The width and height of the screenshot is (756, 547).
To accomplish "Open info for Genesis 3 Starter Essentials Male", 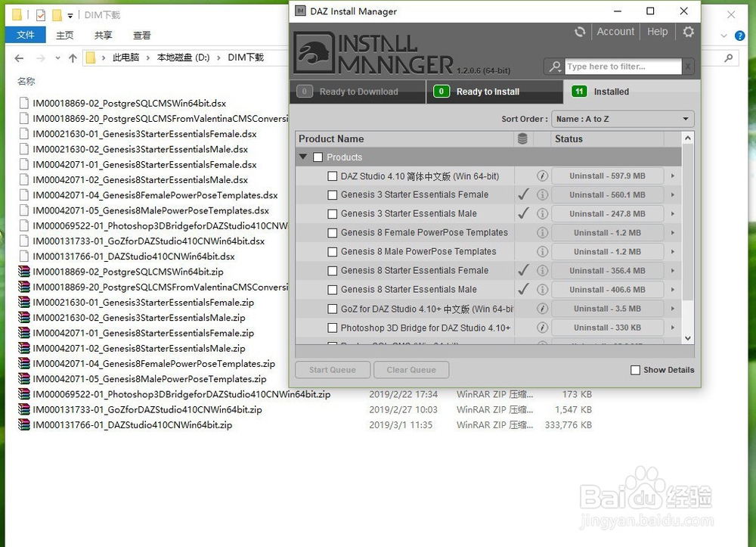I will (x=542, y=213).
